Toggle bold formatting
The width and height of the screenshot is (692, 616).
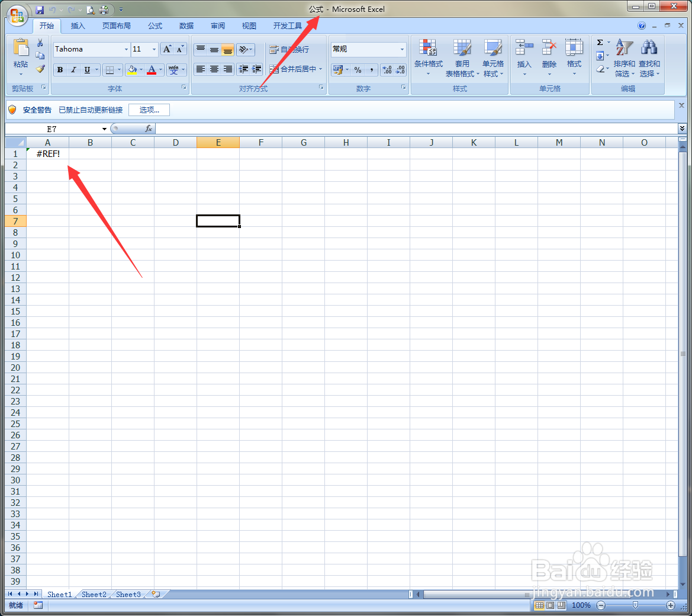(60, 70)
